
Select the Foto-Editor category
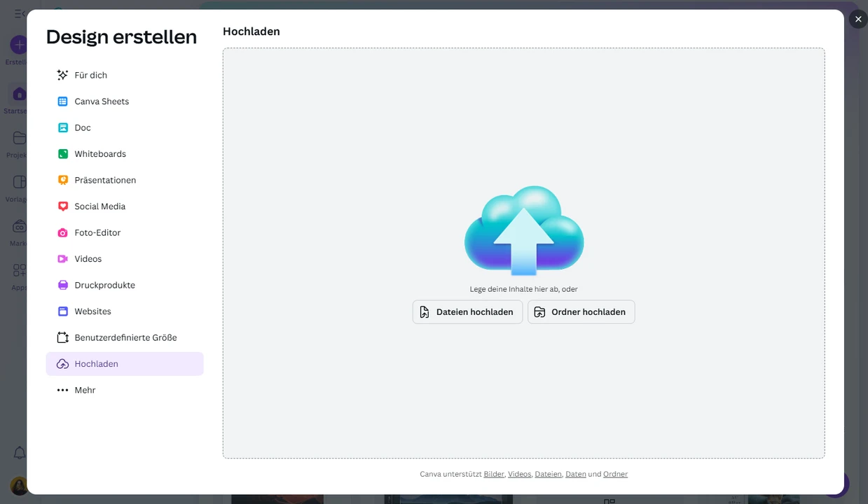[x=125, y=232]
